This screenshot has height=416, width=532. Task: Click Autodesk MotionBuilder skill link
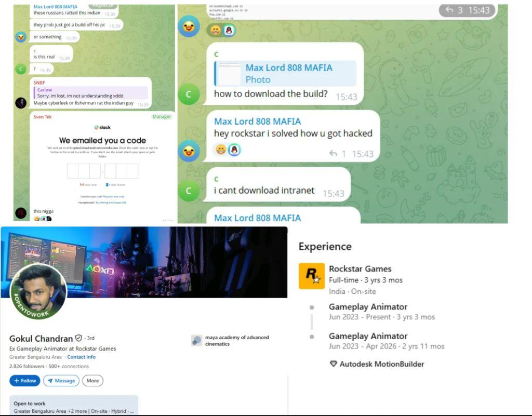(382, 364)
